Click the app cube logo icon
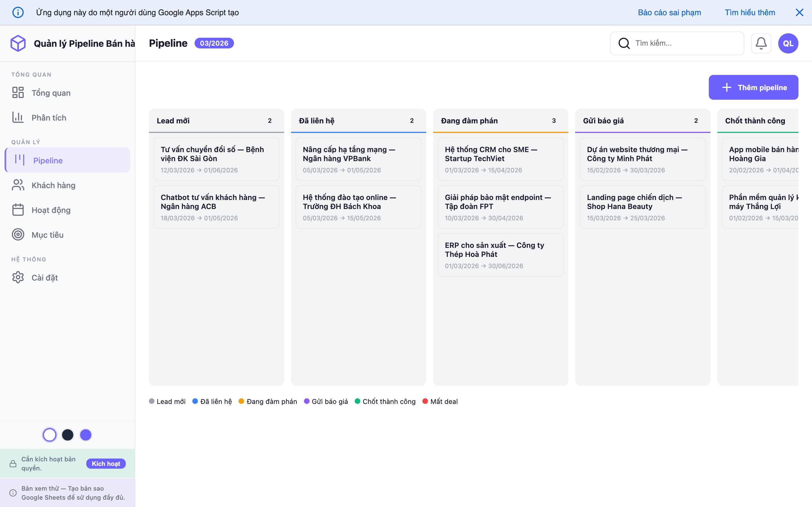The image size is (812, 507). [x=18, y=43]
